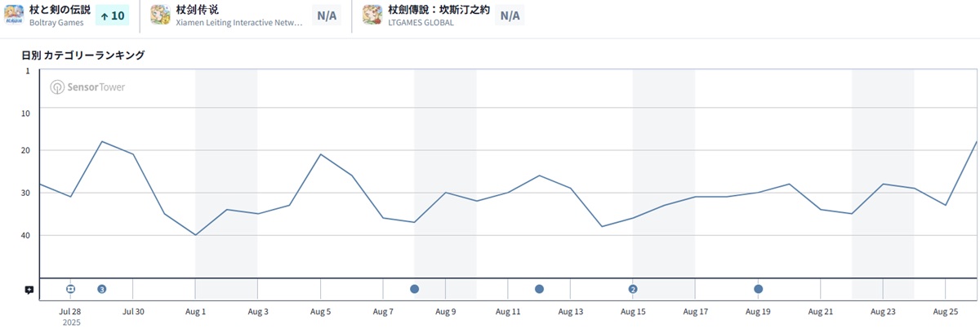Click the annotation comment icon left of timeline
Viewport: 980px width, 329px height.
29,290
